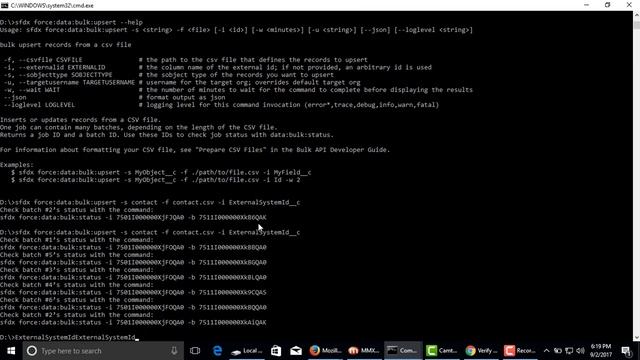640x360 pixels.
Task: Select the Command Prompt taskbar button
Action: [x=403, y=351]
